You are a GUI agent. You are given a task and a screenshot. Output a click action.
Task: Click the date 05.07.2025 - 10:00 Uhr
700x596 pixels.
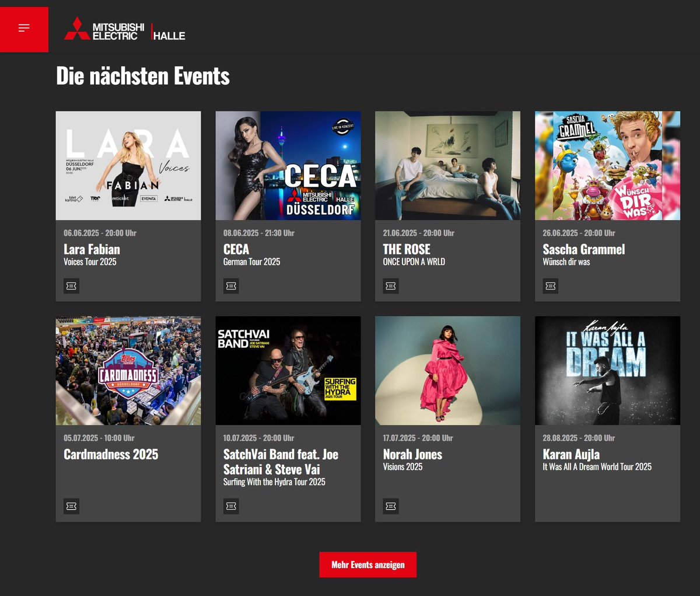(x=99, y=438)
